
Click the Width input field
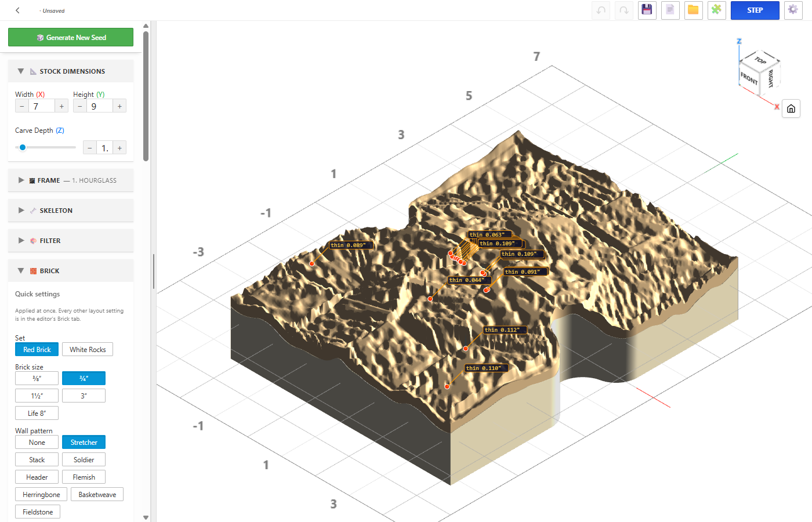[x=42, y=106]
